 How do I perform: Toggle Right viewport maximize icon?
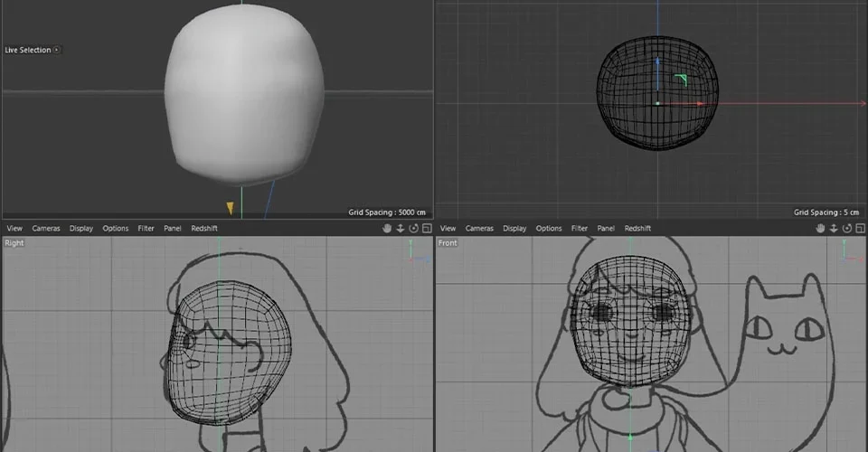(427, 228)
